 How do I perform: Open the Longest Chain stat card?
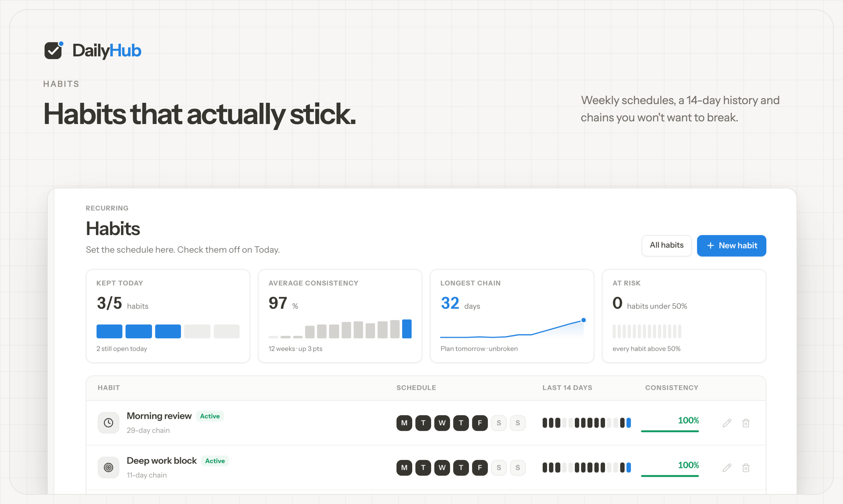coord(512,316)
